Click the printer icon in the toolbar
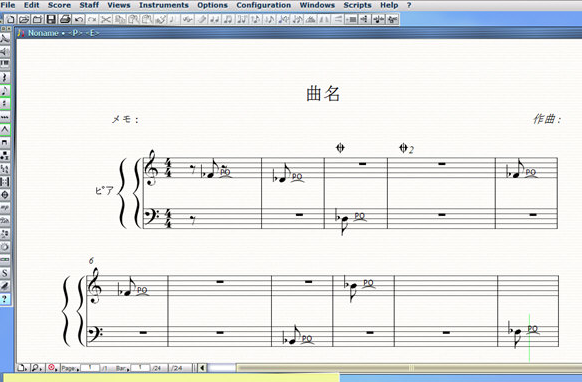This screenshot has width=582, height=382. click(65, 19)
